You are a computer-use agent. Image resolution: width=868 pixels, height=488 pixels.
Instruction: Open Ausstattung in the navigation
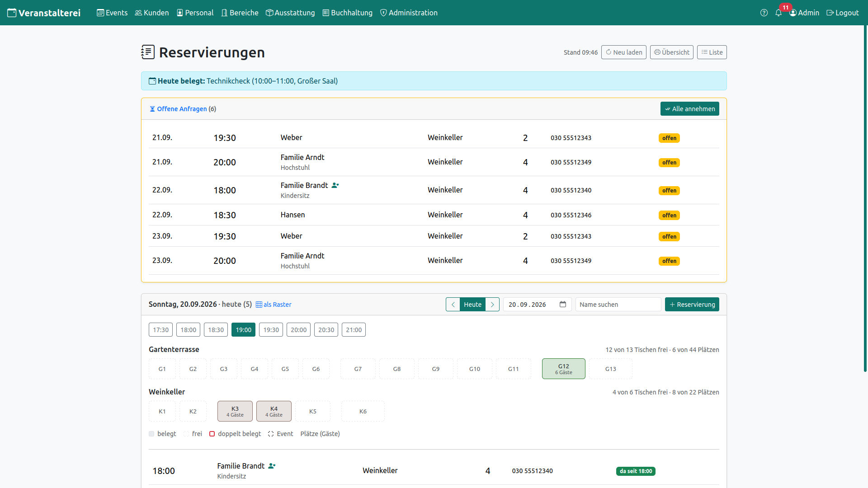(x=290, y=13)
